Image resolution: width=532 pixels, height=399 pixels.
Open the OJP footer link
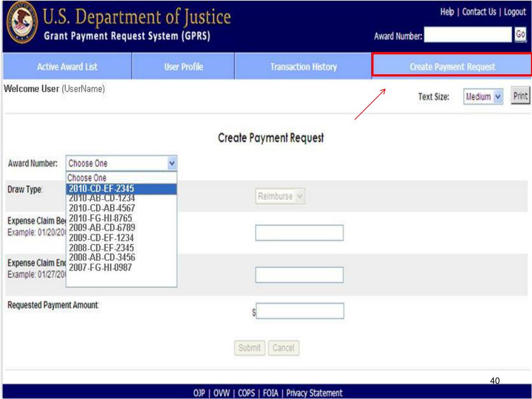coord(199,393)
